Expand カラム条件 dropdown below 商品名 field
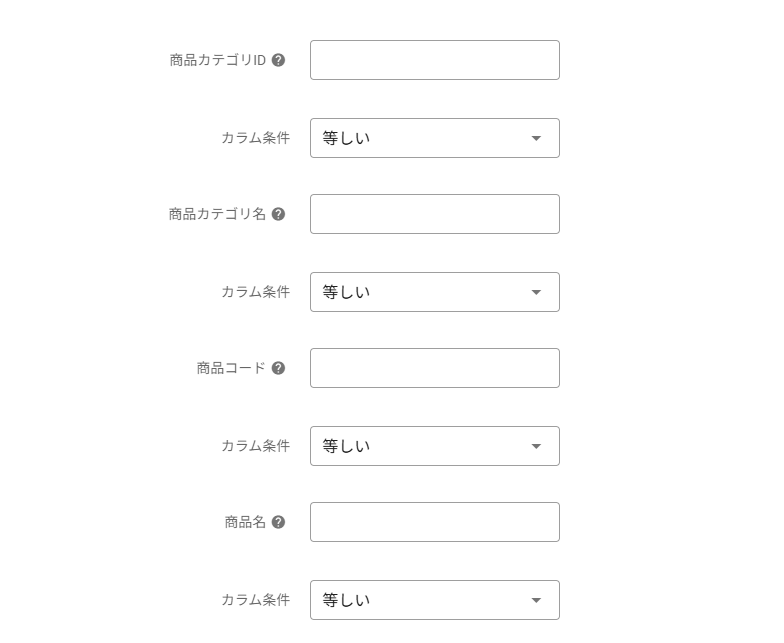Screen dimensions: 784x643 (x=434, y=600)
